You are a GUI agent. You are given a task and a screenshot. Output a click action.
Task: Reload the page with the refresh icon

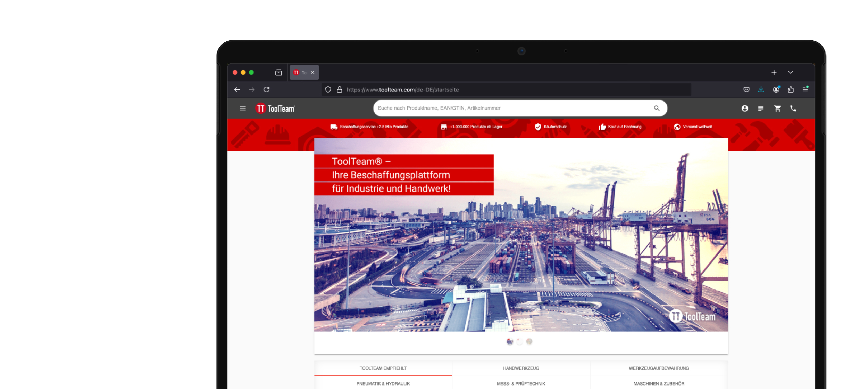coord(267,90)
